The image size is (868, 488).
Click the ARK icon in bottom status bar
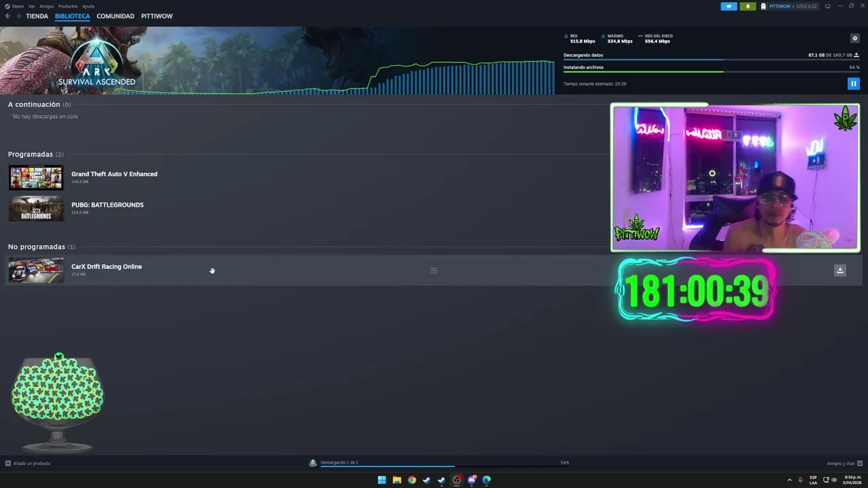313,463
